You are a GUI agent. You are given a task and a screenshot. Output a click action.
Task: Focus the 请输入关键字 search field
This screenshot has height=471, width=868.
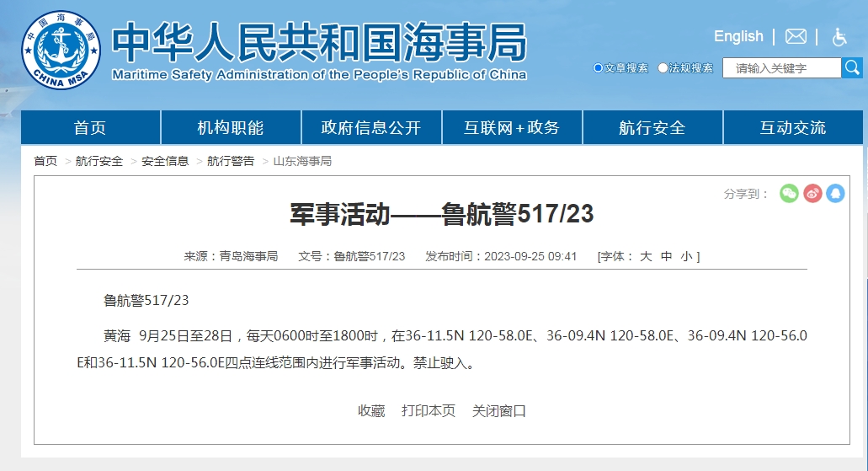pos(781,68)
